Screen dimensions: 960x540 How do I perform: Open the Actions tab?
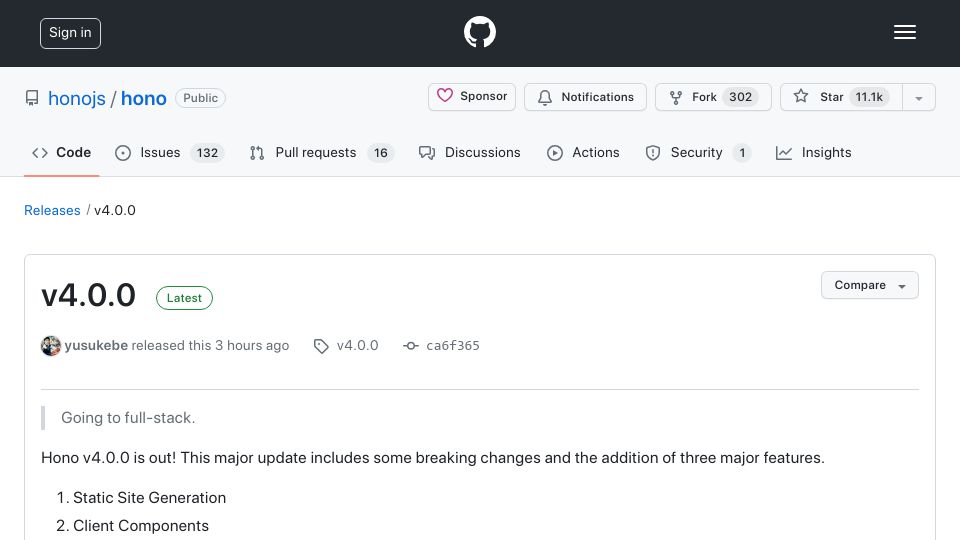[x=583, y=152]
